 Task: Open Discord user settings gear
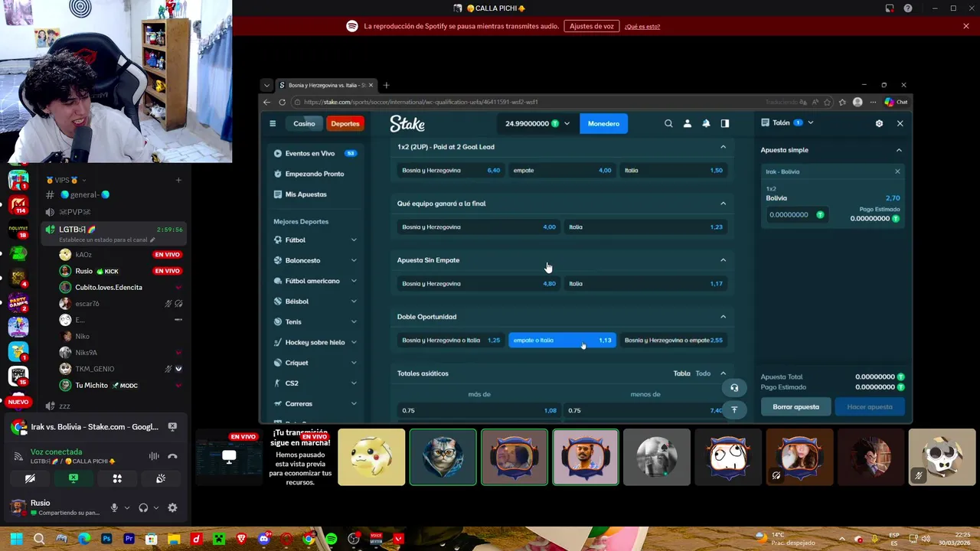point(172,507)
